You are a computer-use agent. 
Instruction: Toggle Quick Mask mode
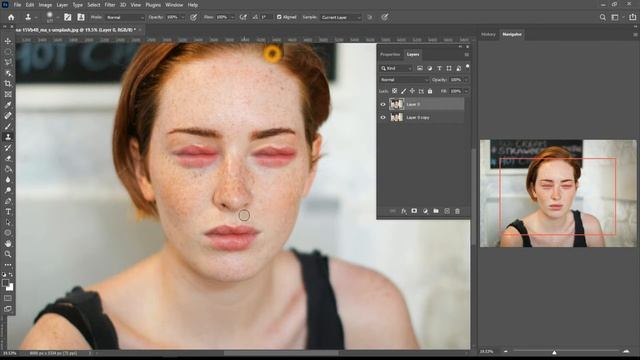coord(8,298)
